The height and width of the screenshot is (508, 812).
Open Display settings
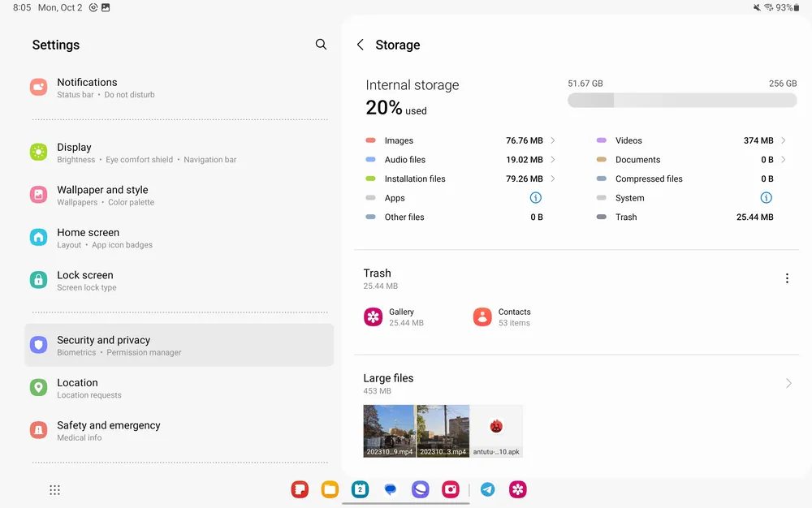click(x=179, y=153)
